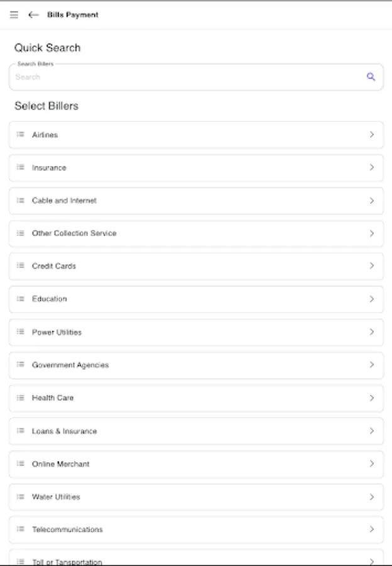Click the list icon beside Water Utilities
392x566 pixels.
pyautogui.click(x=21, y=496)
